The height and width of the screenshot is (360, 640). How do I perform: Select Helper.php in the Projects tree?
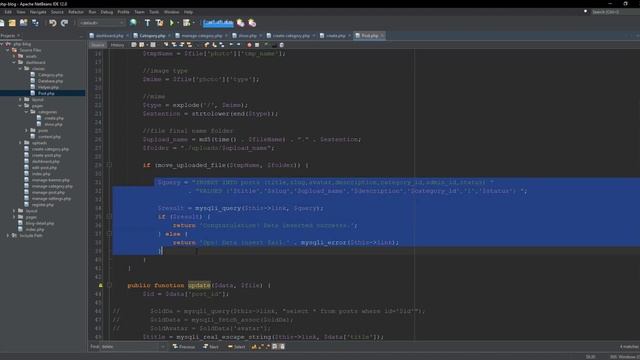[48, 87]
